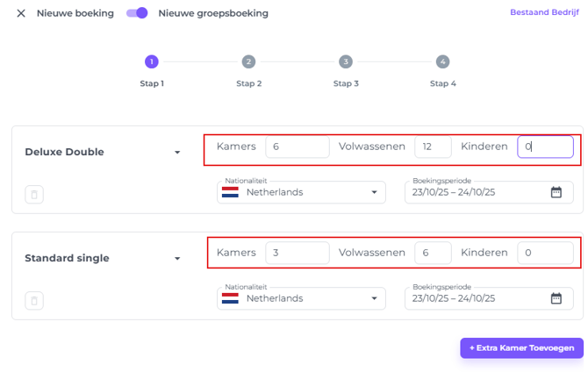Focus Kamers field for Deluxe Double
The image size is (588, 372).
(x=298, y=147)
